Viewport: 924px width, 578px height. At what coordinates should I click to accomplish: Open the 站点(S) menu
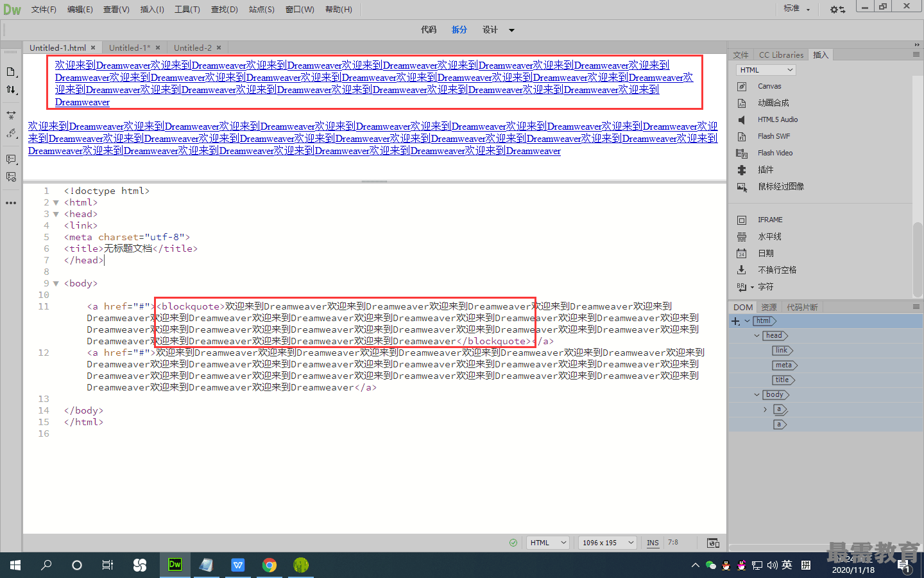point(262,10)
